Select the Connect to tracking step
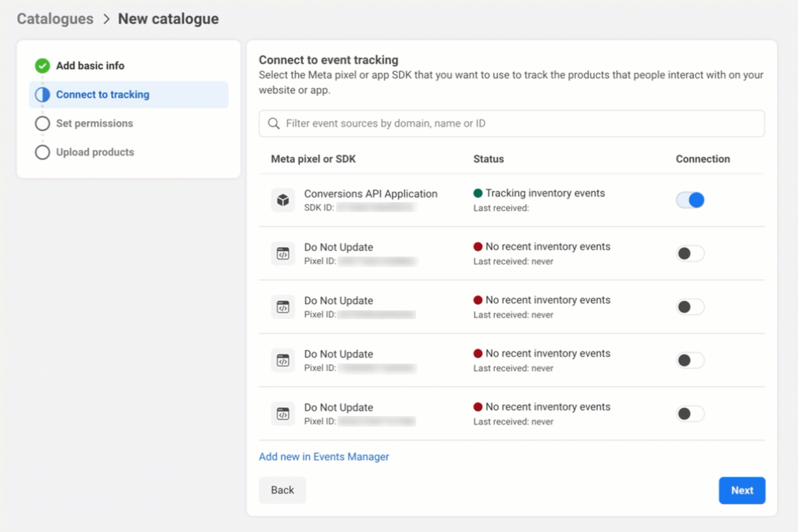 pyautogui.click(x=103, y=94)
